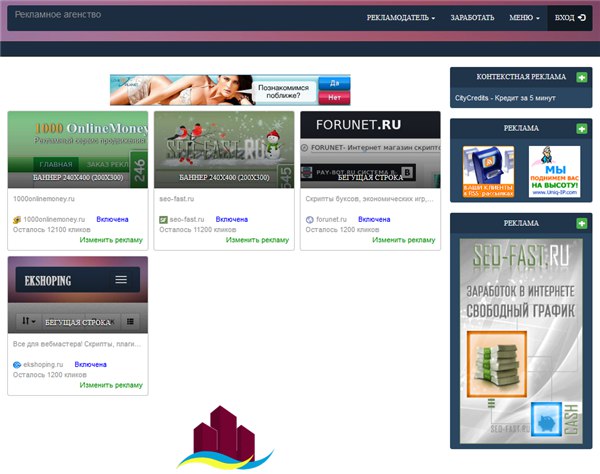Click the ВХОД login button

click(x=570, y=18)
